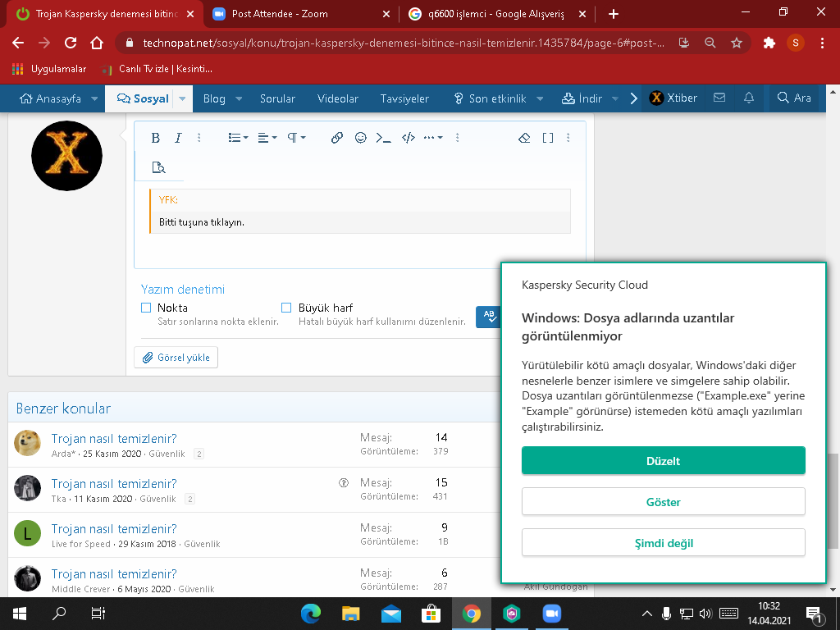Image resolution: width=840 pixels, height=630 pixels.
Task: Toggle italic formatting in the editor
Action: click(178, 138)
